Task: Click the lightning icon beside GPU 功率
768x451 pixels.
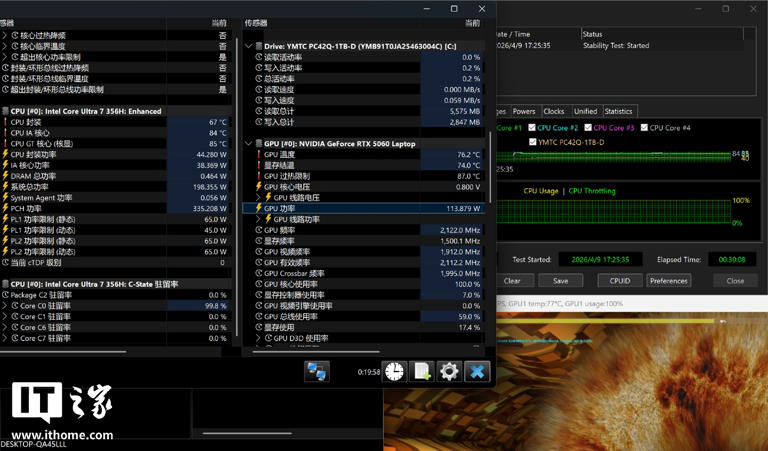Action: (259, 209)
